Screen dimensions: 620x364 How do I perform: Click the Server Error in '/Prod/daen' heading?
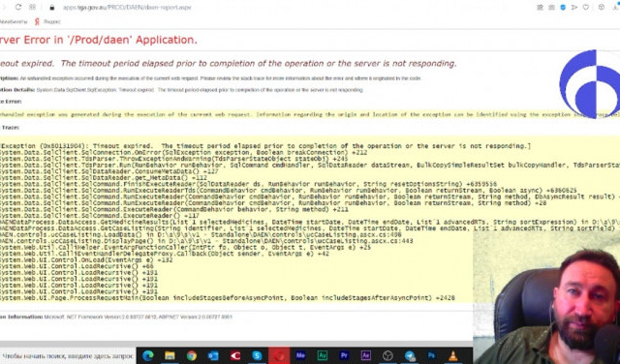click(x=99, y=40)
